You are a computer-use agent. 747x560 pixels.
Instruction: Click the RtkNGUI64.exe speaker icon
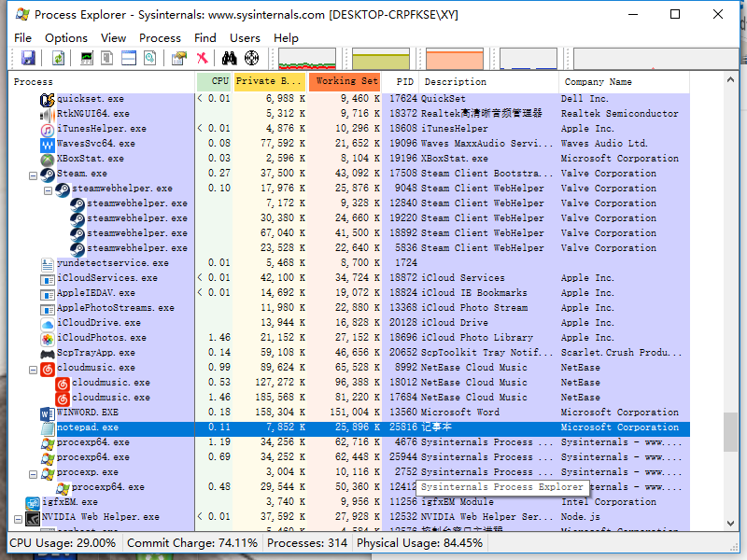tap(48, 114)
